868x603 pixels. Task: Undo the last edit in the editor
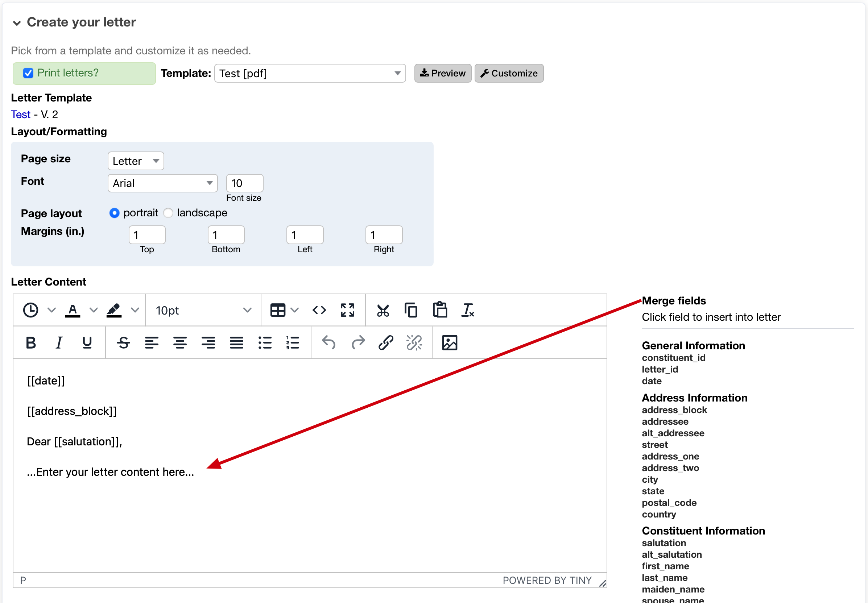328,342
